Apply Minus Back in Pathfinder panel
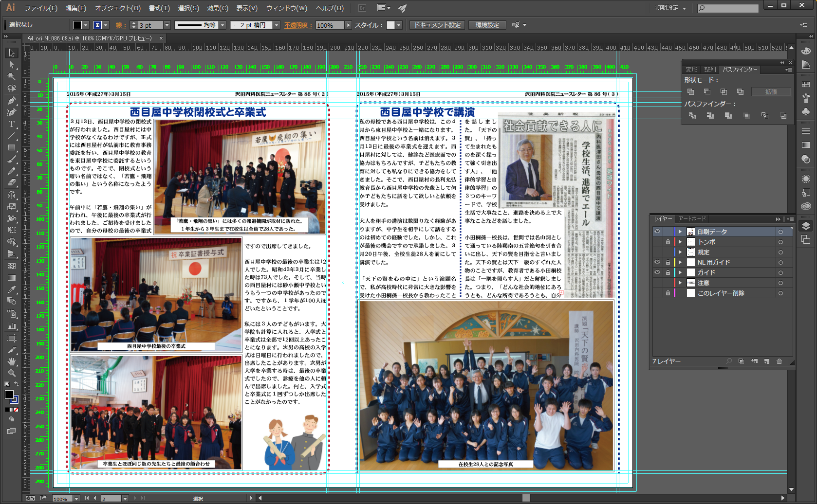The image size is (817, 504). (783, 116)
